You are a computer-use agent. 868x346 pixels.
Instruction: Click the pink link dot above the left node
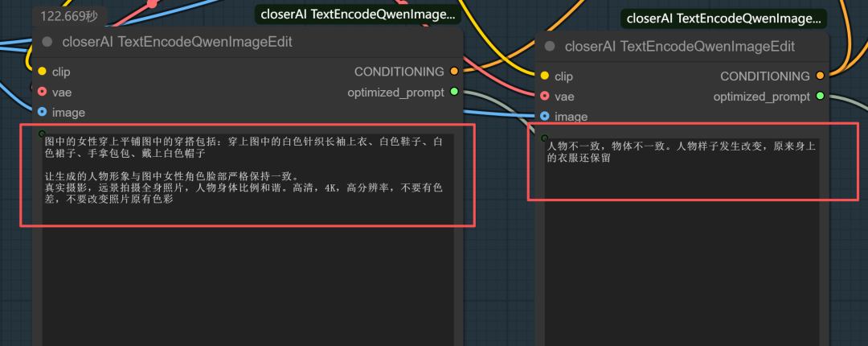point(152,4)
